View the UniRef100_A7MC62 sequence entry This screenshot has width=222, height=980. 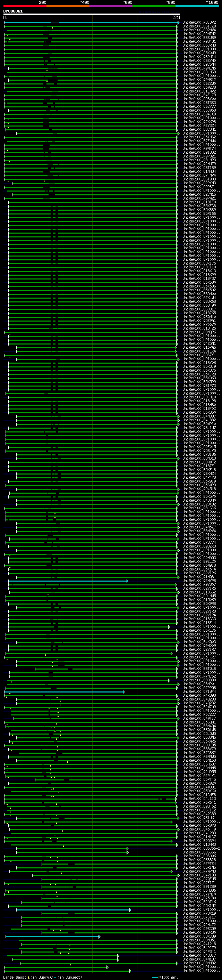point(199,677)
